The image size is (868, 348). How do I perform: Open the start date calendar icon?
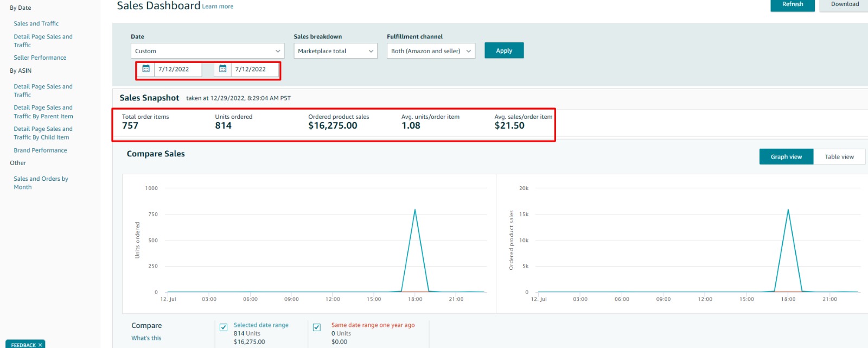[146, 69]
